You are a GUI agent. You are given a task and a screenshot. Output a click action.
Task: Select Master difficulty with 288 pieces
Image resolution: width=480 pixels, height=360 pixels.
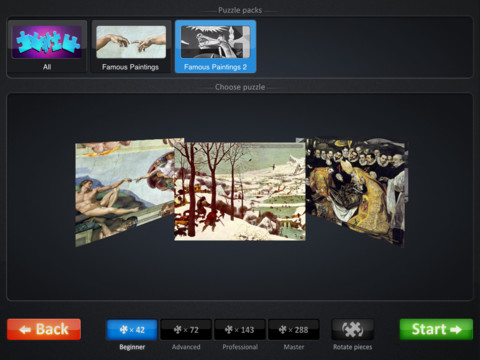(294, 330)
